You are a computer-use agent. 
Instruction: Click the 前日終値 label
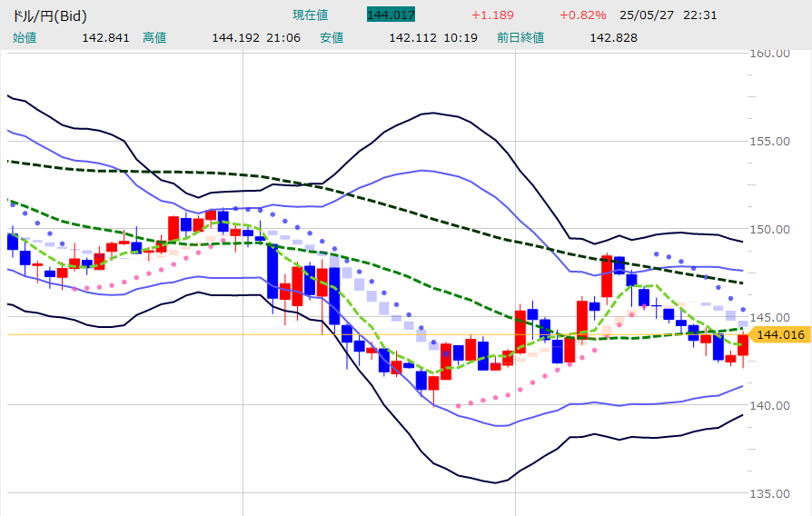(520, 38)
